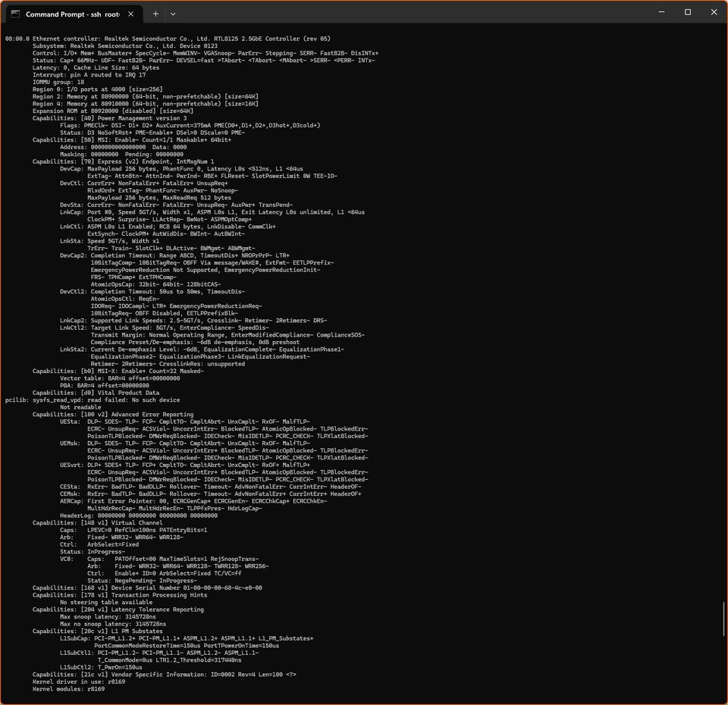Click the IOMMU group: 18 line

pyautogui.click(x=58, y=82)
